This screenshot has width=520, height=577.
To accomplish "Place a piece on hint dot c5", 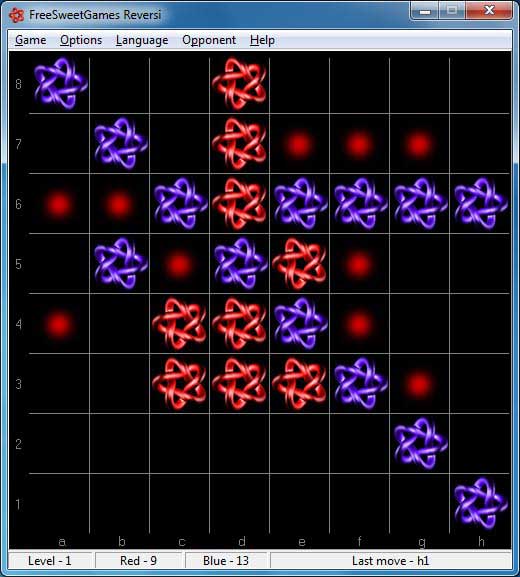I will point(179,264).
